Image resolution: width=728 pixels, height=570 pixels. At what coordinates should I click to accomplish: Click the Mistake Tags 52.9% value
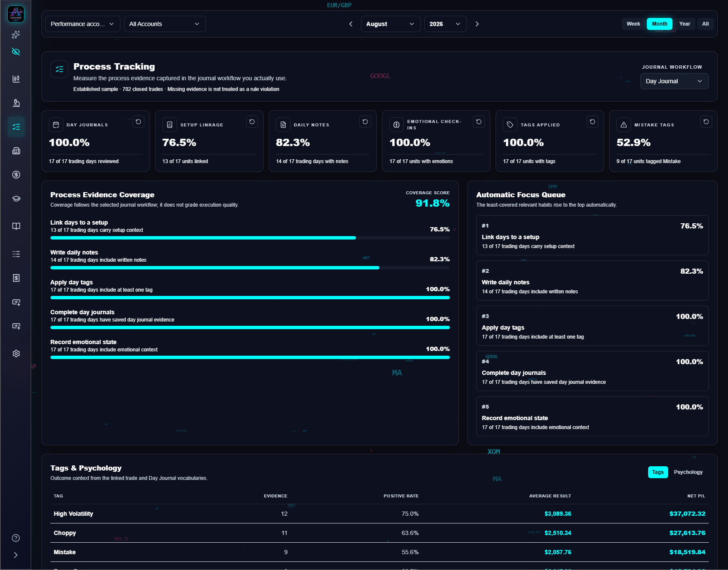click(634, 143)
